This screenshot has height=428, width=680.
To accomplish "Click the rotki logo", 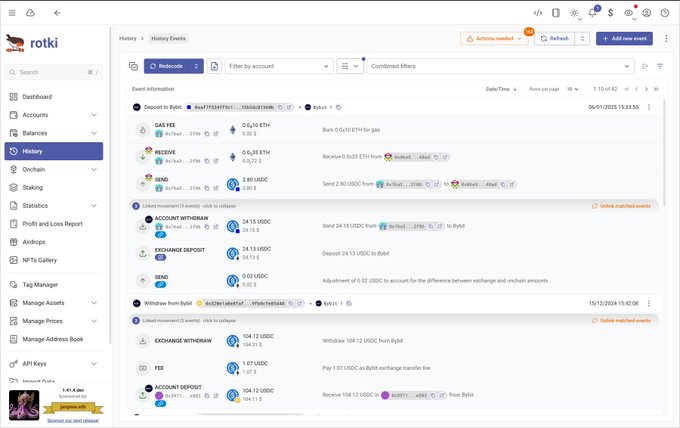I will (32, 43).
